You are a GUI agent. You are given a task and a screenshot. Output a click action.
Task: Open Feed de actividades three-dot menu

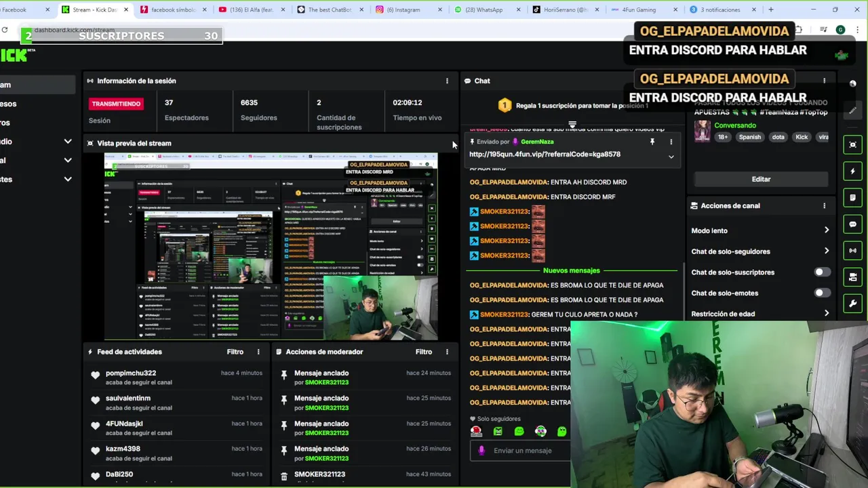[258, 352]
